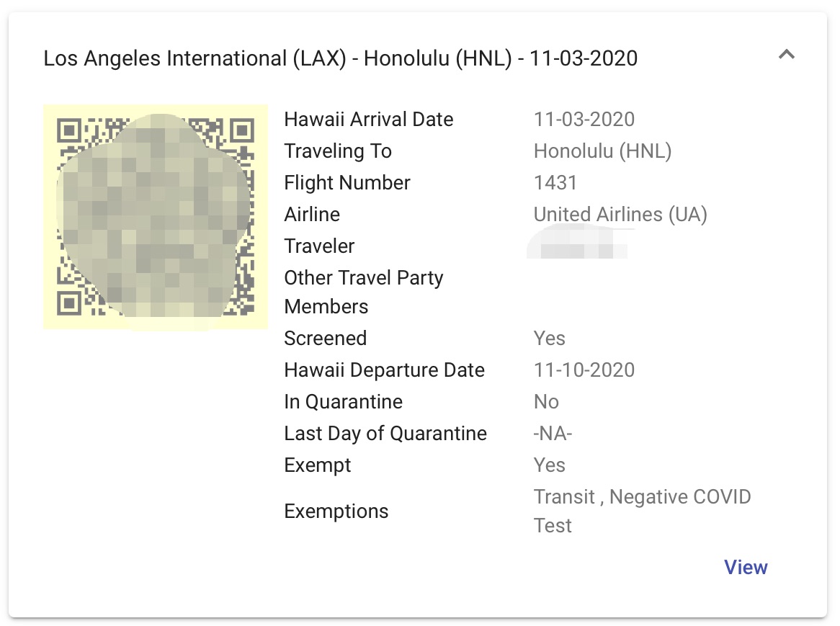Click the Yes value next to Screened
840x626 pixels.
tap(549, 339)
